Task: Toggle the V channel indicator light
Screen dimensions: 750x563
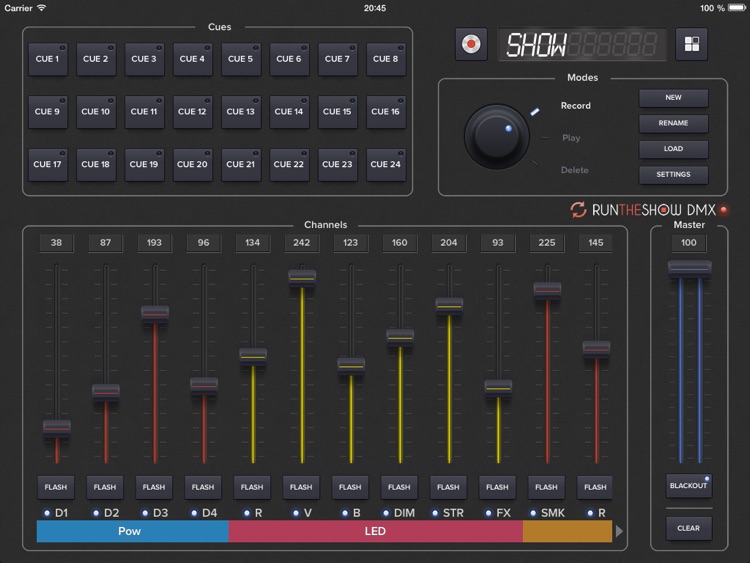Action: pos(296,513)
